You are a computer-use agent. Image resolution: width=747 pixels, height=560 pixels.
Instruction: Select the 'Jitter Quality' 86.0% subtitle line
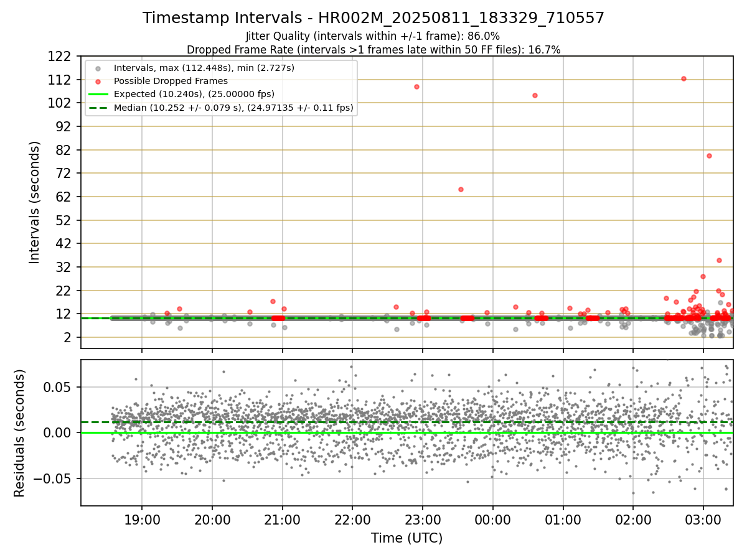pos(374,37)
